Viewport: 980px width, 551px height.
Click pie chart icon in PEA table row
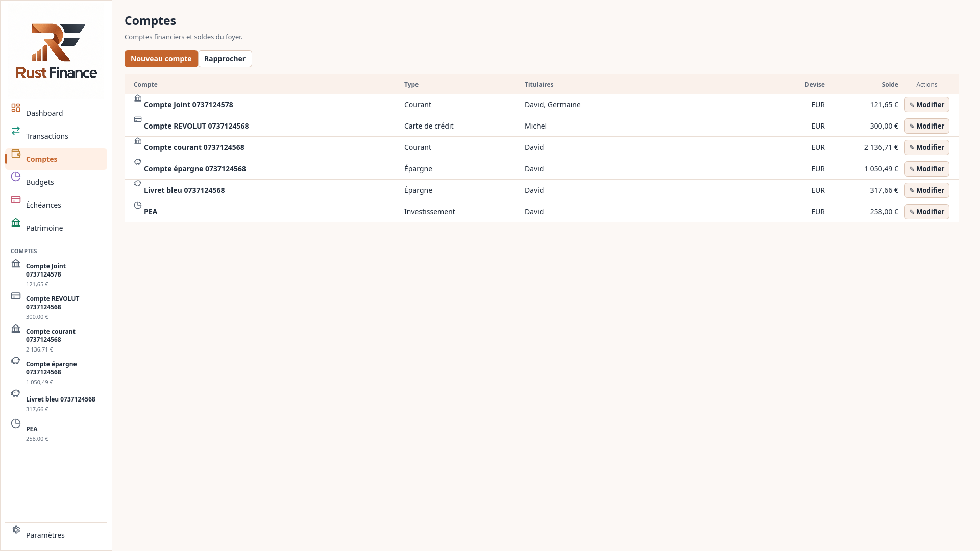coord(138,205)
